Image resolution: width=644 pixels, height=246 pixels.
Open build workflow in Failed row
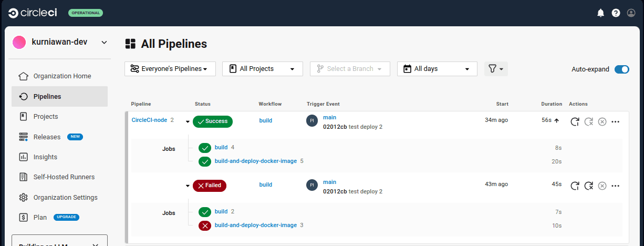click(x=266, y=184)
